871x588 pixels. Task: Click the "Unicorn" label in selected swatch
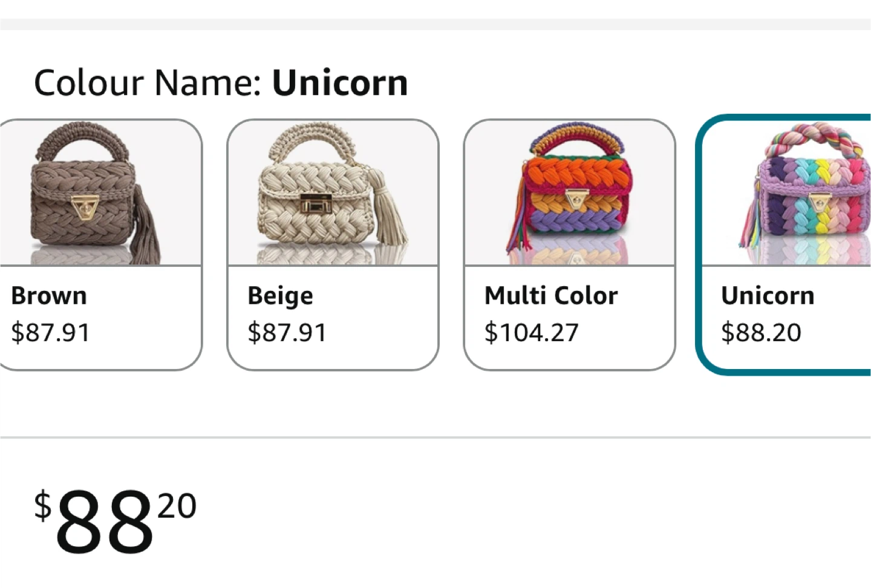(x=768, y=296)
